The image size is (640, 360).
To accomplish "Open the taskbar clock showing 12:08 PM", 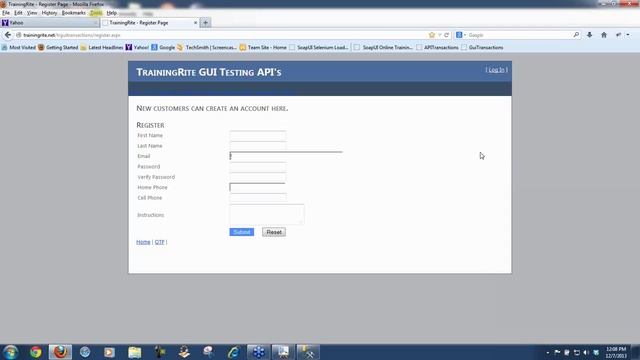I will (x=616, y=352).
